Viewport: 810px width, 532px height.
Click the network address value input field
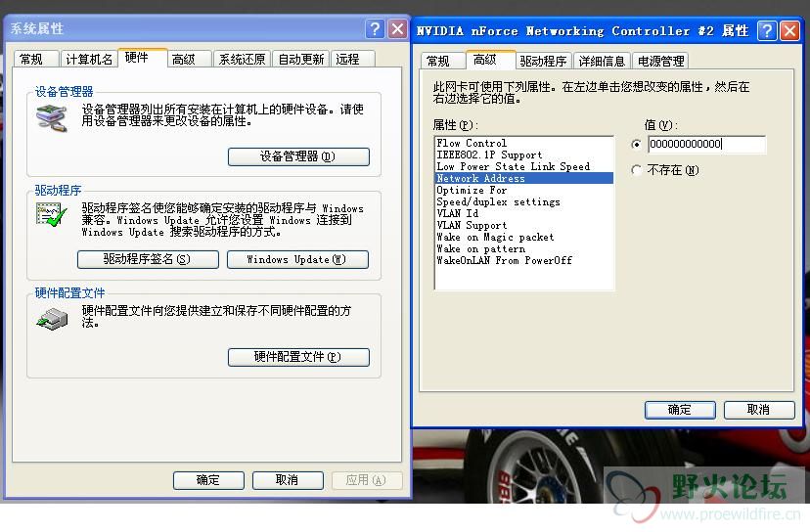tap(706, 144)
